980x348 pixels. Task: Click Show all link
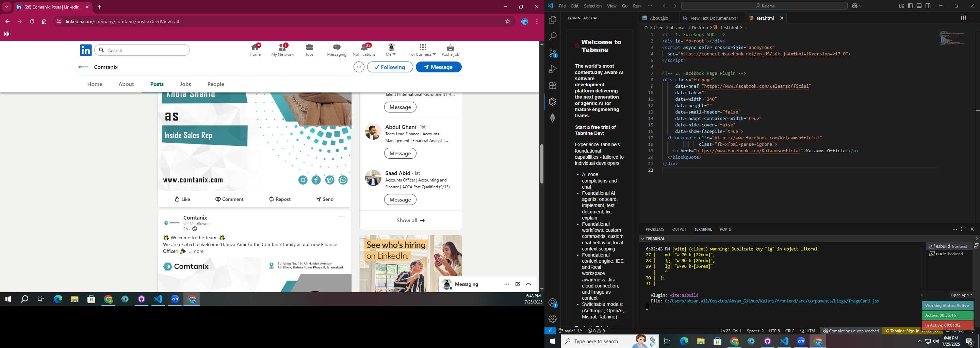[x=410, y=220]
